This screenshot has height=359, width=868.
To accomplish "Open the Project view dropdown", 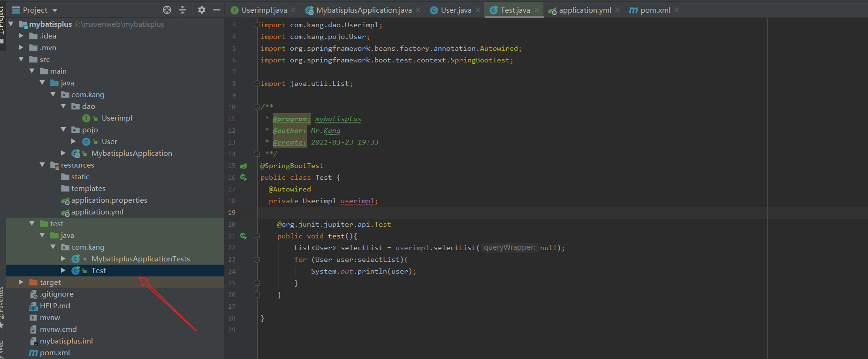I will [55, 10].
